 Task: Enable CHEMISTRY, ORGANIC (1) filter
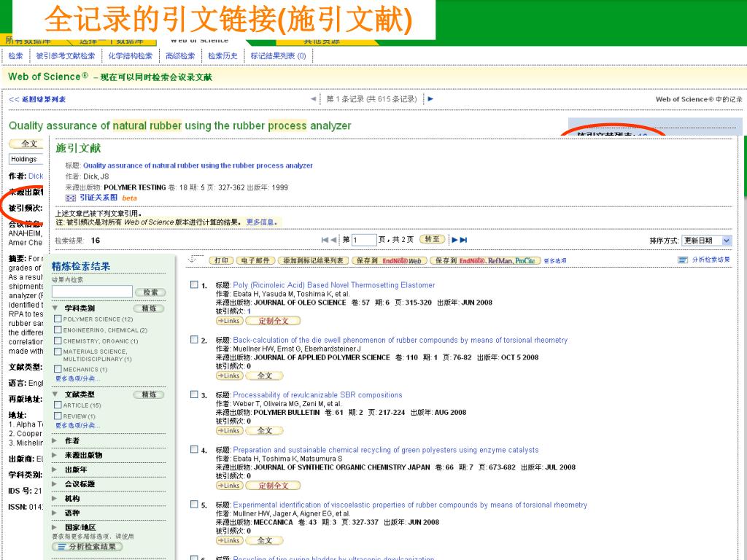[x=58, y=341]
